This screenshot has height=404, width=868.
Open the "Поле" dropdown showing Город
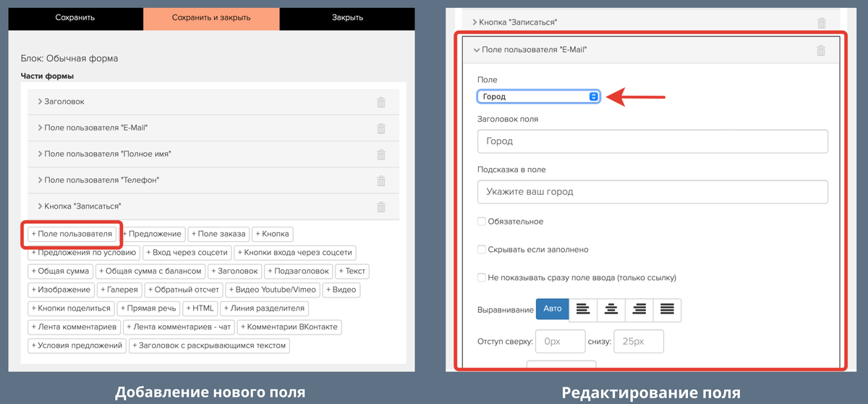pyautogui.click(x=538, y=96)
